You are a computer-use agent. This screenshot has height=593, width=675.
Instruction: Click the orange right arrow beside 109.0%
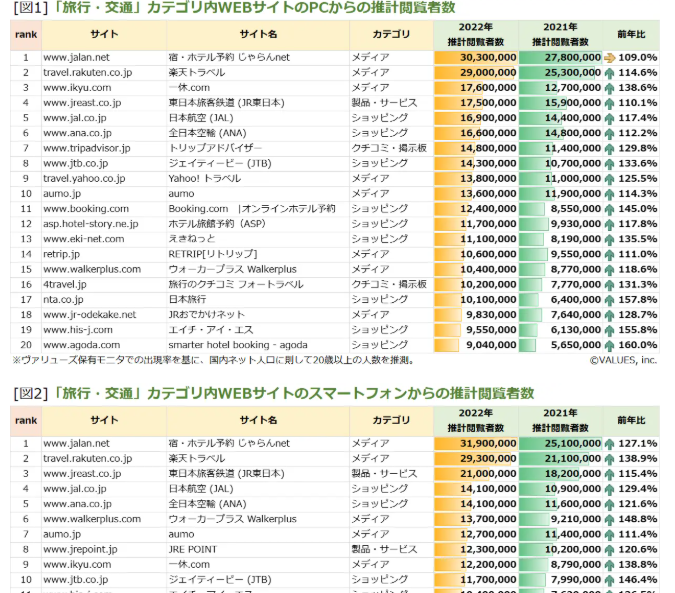pyautogui.click(x=610, y=58)
